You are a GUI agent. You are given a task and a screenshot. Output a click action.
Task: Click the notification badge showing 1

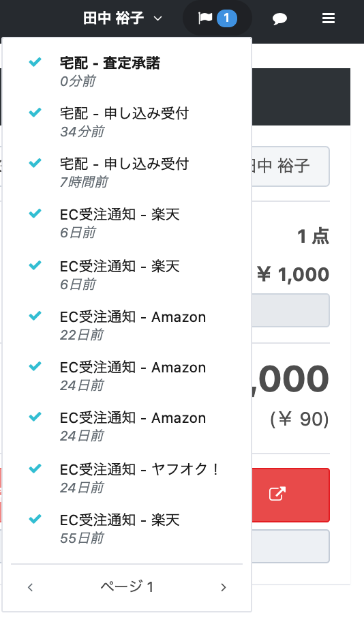227,18
